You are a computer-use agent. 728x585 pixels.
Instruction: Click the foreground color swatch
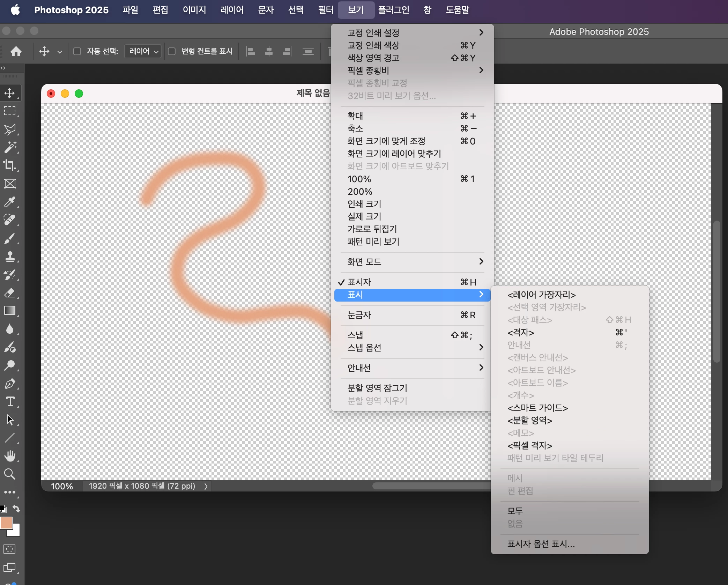6,523
